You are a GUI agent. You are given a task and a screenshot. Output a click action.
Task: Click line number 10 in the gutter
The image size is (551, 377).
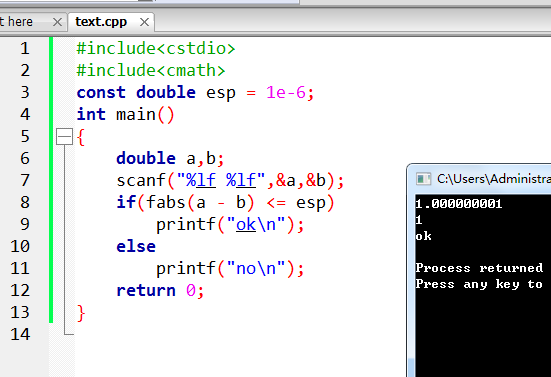[x=20, y=247]
